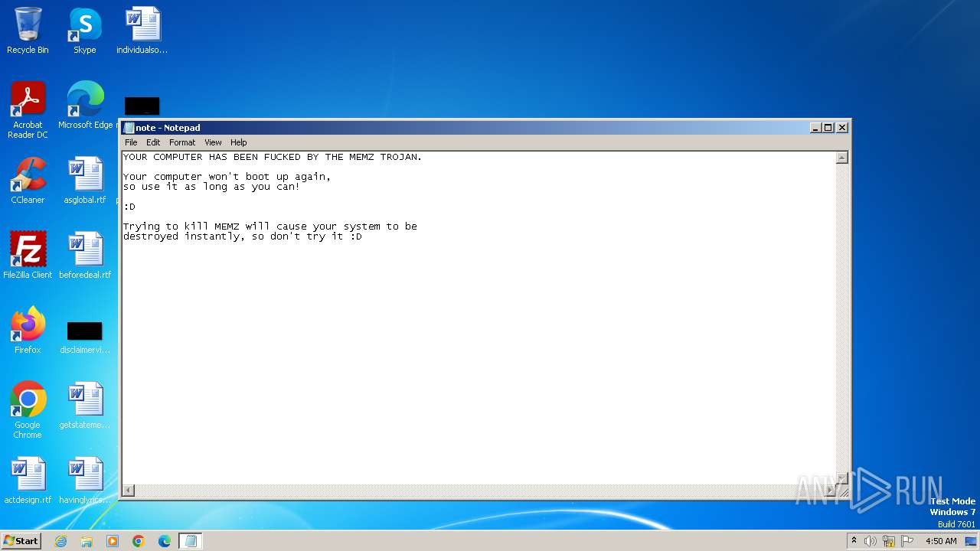Launch Chrome from the taskbar
Viewport: 980px width, 551px height.
click(x=139, y=541)
